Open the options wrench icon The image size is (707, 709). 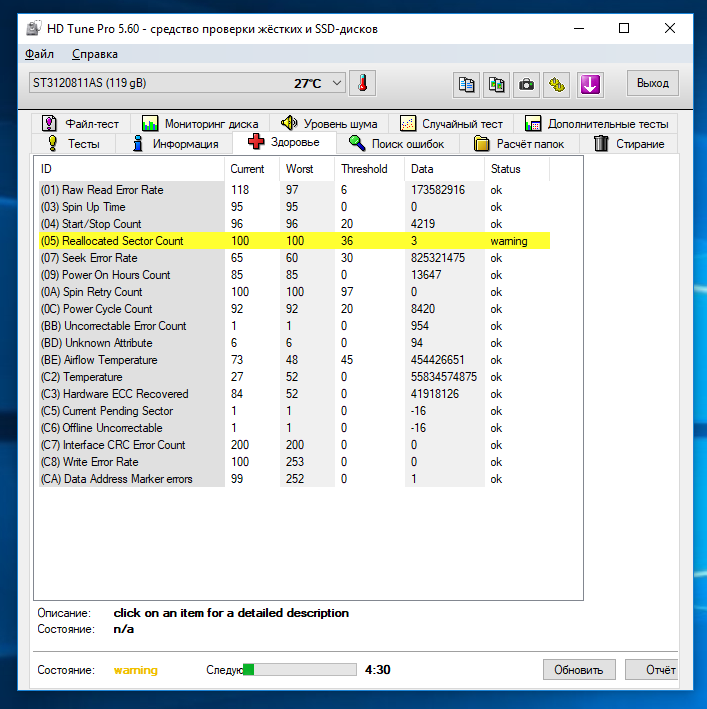pyautogui.click(x=556, y=85)
